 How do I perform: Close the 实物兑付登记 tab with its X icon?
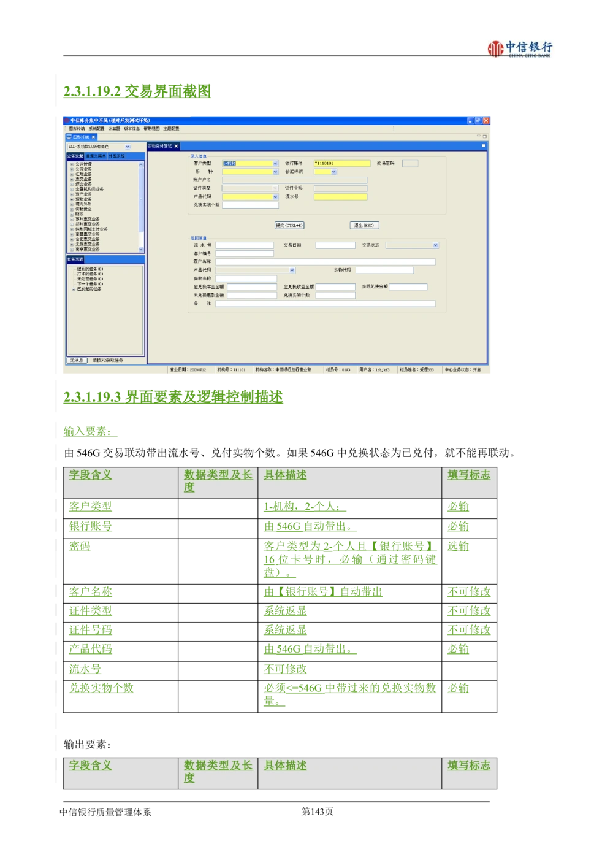tap(176, 146)
